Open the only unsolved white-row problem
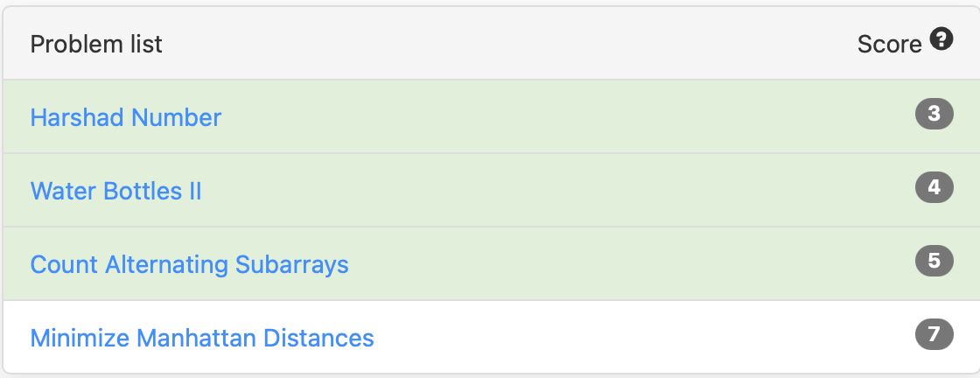This screenshot has width=980, height=378. click(202, 338)
